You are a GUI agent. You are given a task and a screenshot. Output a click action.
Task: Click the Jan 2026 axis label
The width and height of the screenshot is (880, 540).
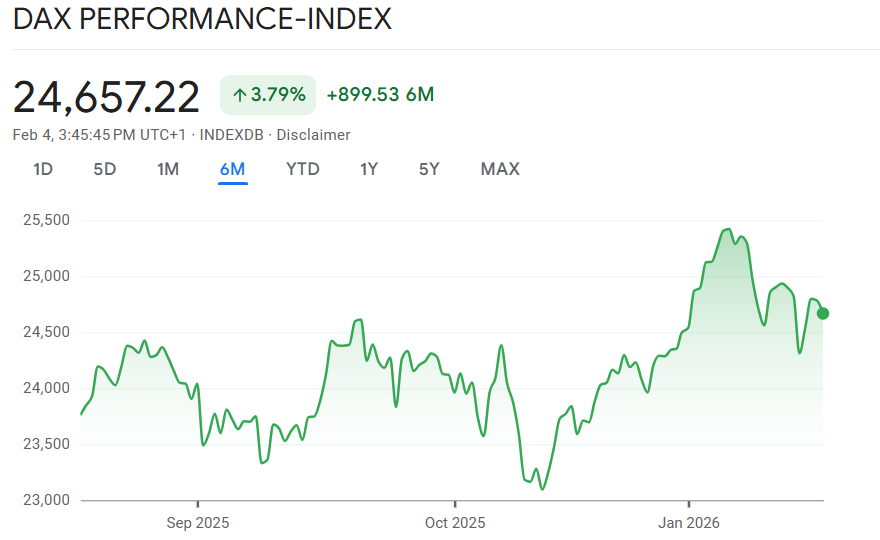(x=688, y=522)
